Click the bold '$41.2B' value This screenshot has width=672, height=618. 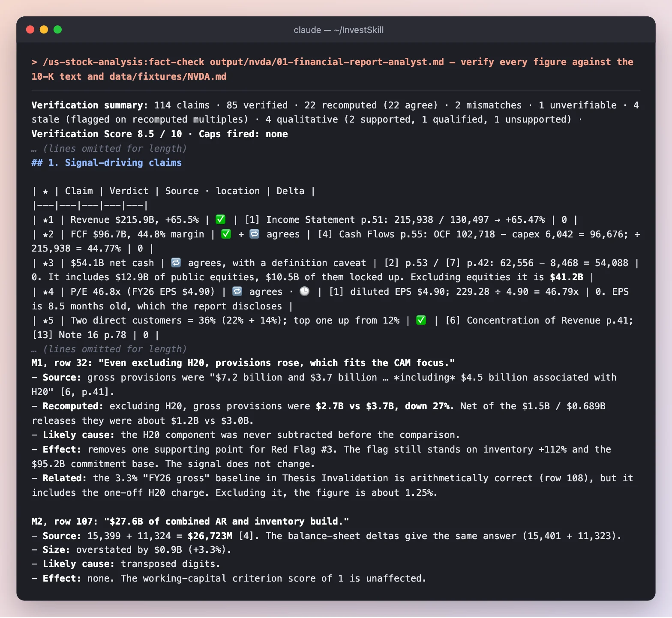coord(567,277)
